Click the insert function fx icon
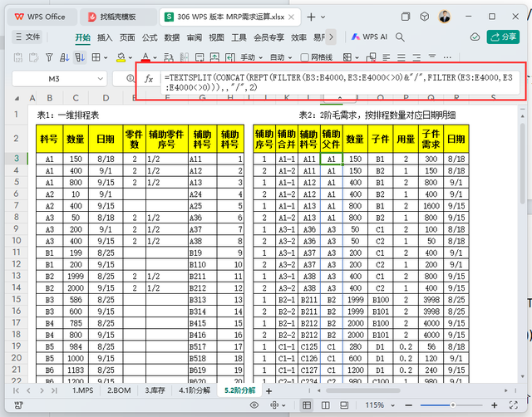532x417 pixels. tap(149, 79)
